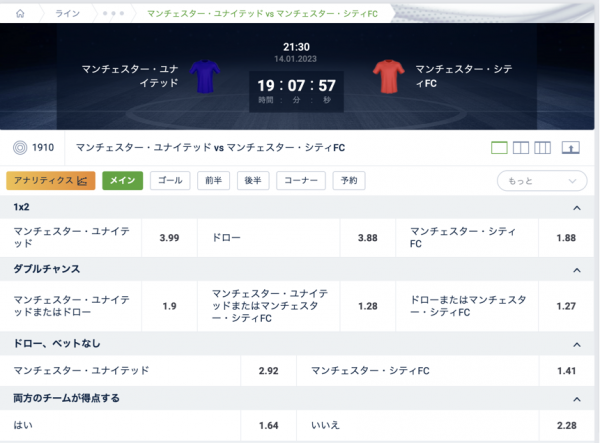Open the アナリティクス analytics button
The image size is (600, 443).
point(51,181)
